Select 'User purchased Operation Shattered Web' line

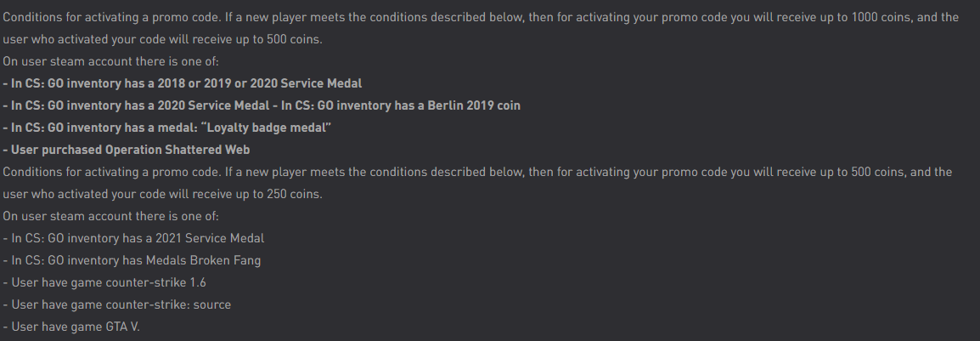tap(127, 150)
